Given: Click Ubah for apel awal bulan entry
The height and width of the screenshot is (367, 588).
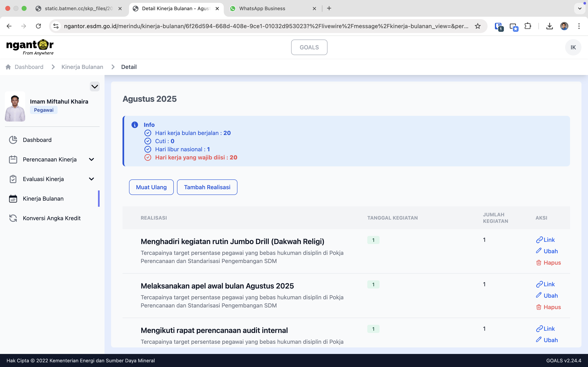Looking at the screenshot, I should click(x=547, y=295).
